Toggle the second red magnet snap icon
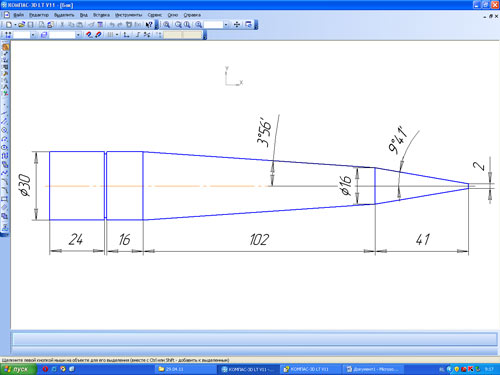The image size is (500, 375). point(98,35)
